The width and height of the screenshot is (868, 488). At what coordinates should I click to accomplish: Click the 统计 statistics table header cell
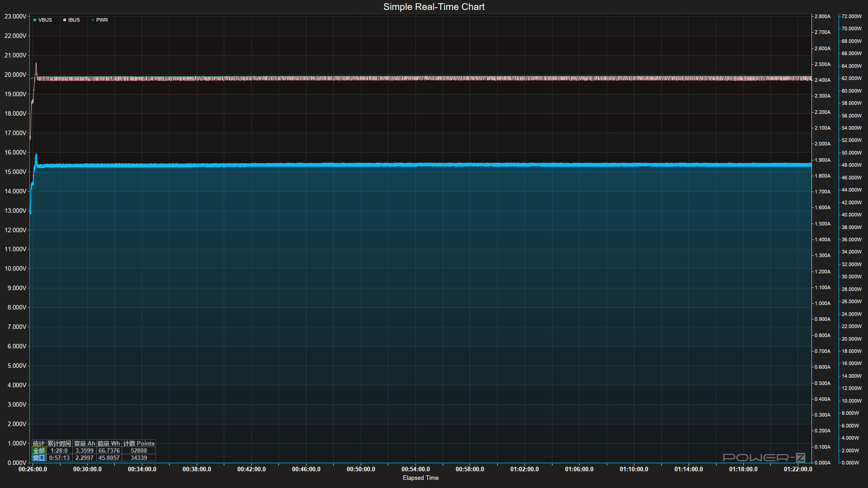[39, 443]
